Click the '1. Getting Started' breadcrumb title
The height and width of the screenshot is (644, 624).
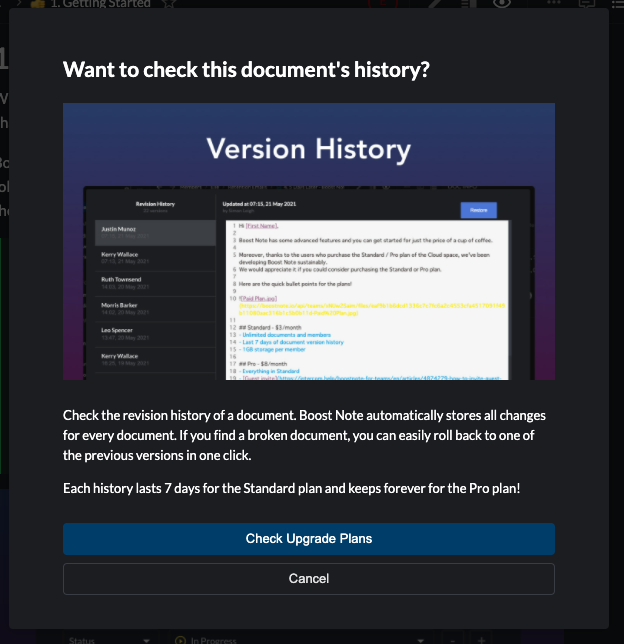[x=101, y=4]
